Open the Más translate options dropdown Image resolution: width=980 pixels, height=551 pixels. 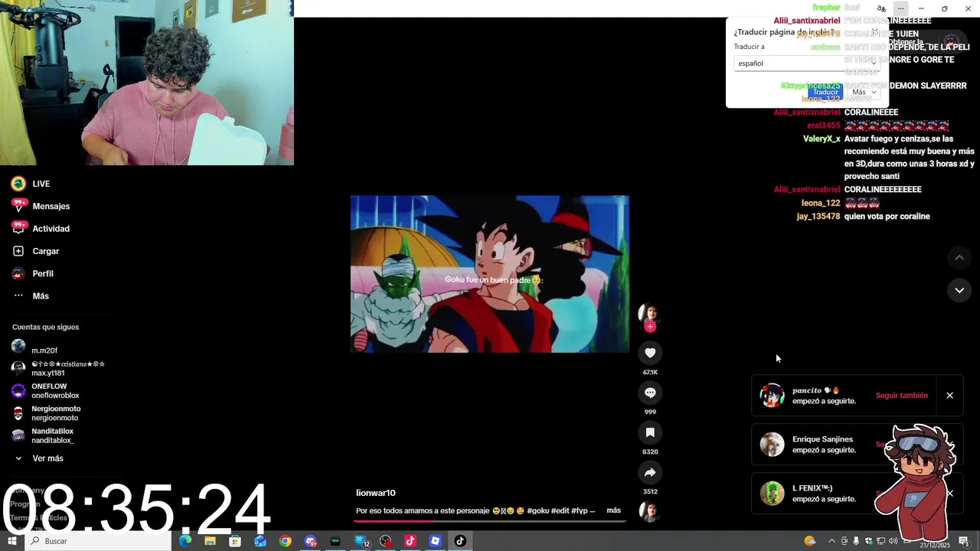(x=864, y=92)
